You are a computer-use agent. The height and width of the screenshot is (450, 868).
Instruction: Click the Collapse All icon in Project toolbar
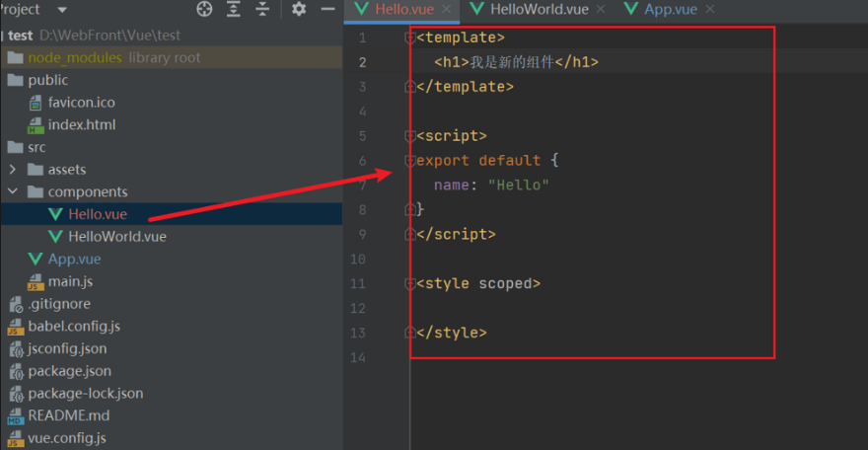pyautogui.click(x=262, y=9)
